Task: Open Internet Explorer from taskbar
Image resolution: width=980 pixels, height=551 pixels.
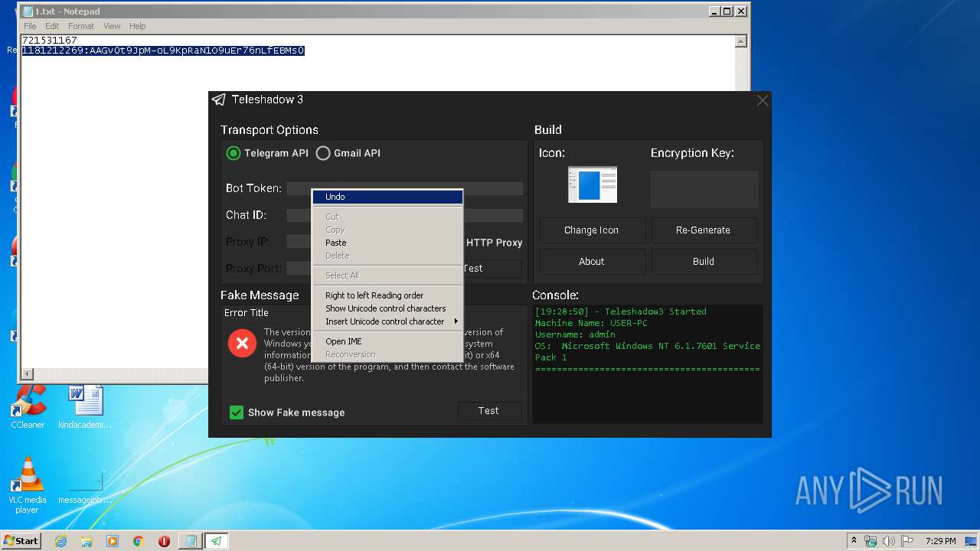Action: point(60,541)
